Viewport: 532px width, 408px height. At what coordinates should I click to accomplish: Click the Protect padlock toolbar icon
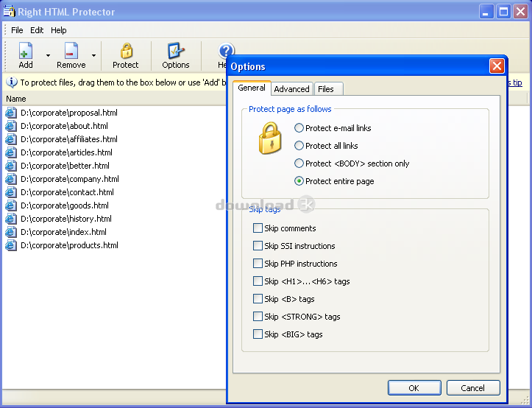[126, 51]
